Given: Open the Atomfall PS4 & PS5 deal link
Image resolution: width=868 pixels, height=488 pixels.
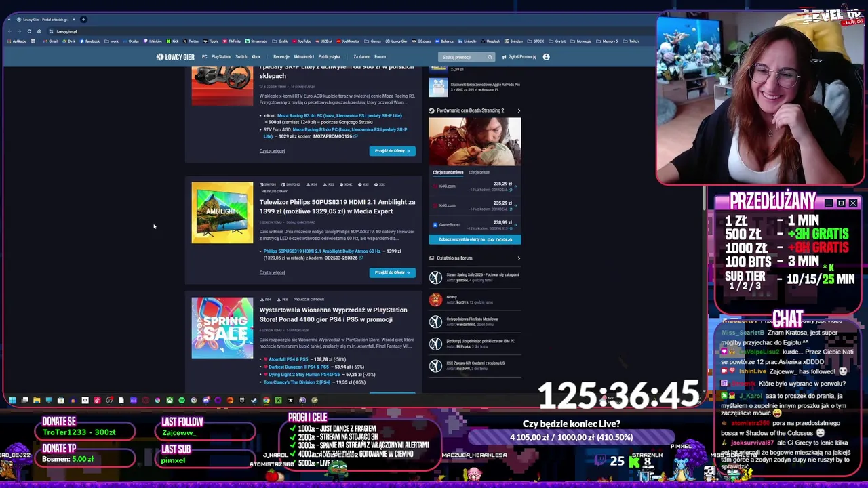Looking at the screenshot, I should [288, 359].
